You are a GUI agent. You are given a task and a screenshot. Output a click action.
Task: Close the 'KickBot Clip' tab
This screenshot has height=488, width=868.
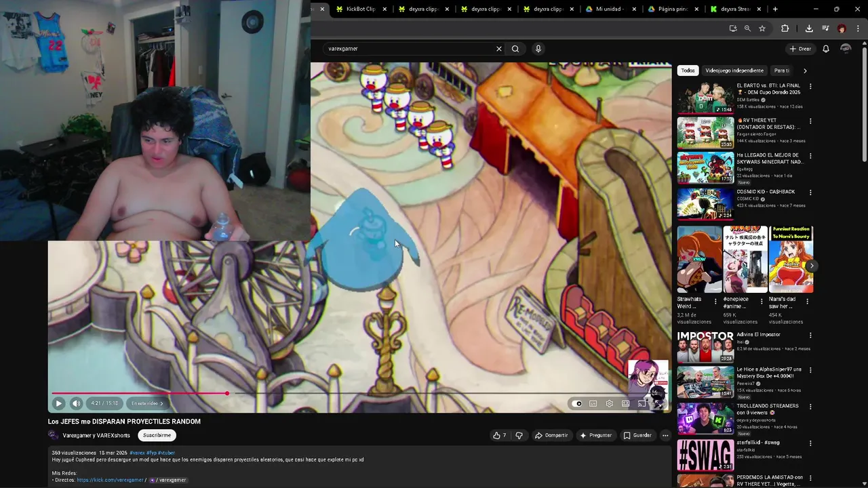(x=385, y=9)
